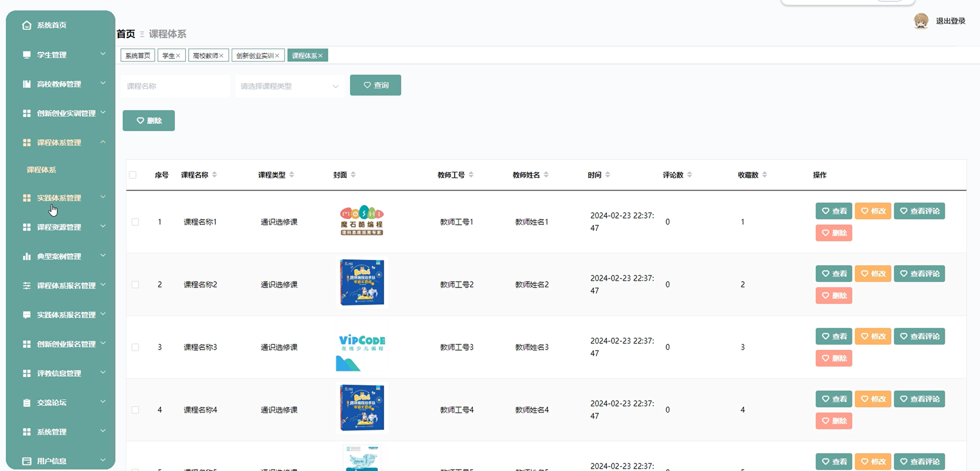This screenshot has height=471, width=980.
Task: Close the 高校教师 tab with its X
Action: (x=221, y=56)
